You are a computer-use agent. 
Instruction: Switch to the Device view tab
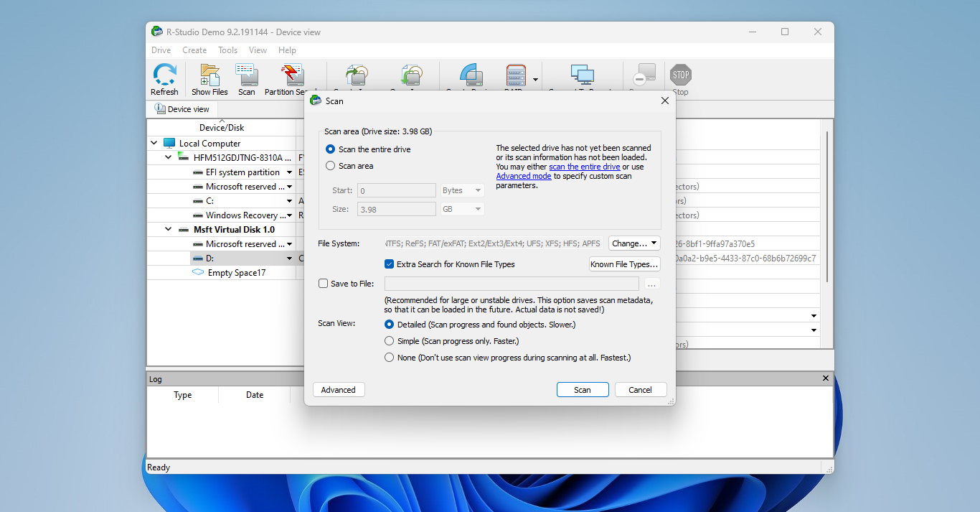(182, 109)
